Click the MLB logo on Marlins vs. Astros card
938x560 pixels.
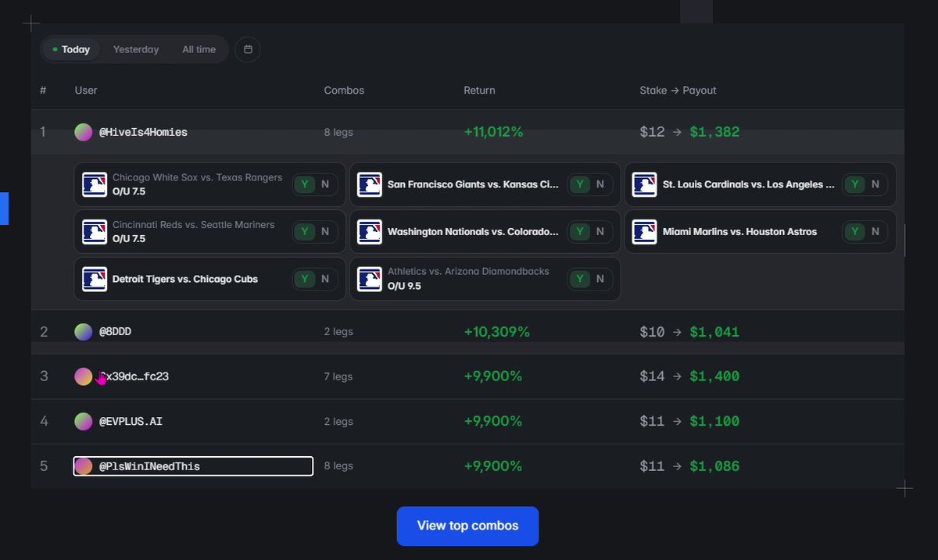pyautogui.click(x=645, y=231)
